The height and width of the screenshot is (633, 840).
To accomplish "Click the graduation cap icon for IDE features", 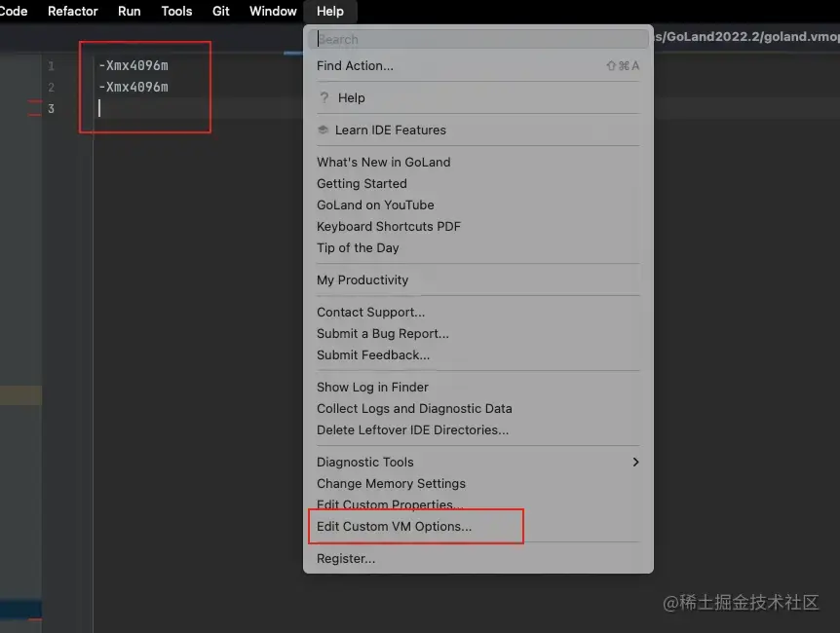I will tap(323, 130).
